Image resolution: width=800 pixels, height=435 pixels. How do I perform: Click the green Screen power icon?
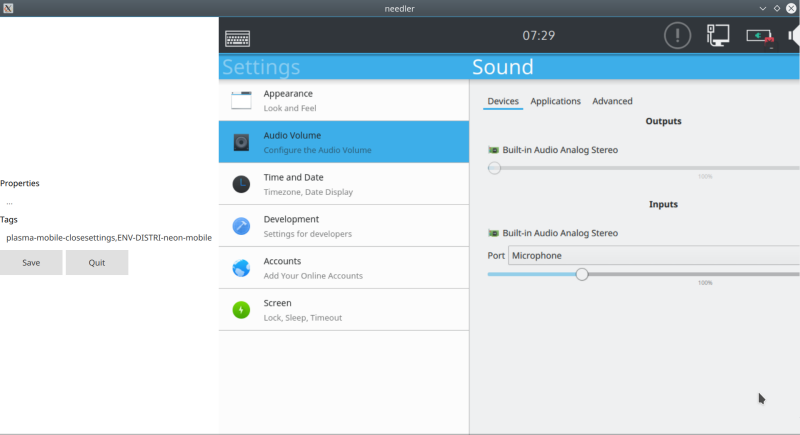point(241,310)
